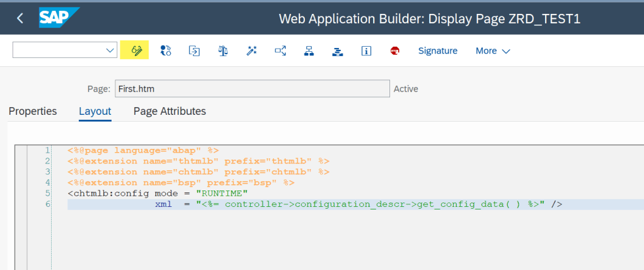Click the SAP logo
The width and height of the screenshot is (644, 270).
pos(59,18)
